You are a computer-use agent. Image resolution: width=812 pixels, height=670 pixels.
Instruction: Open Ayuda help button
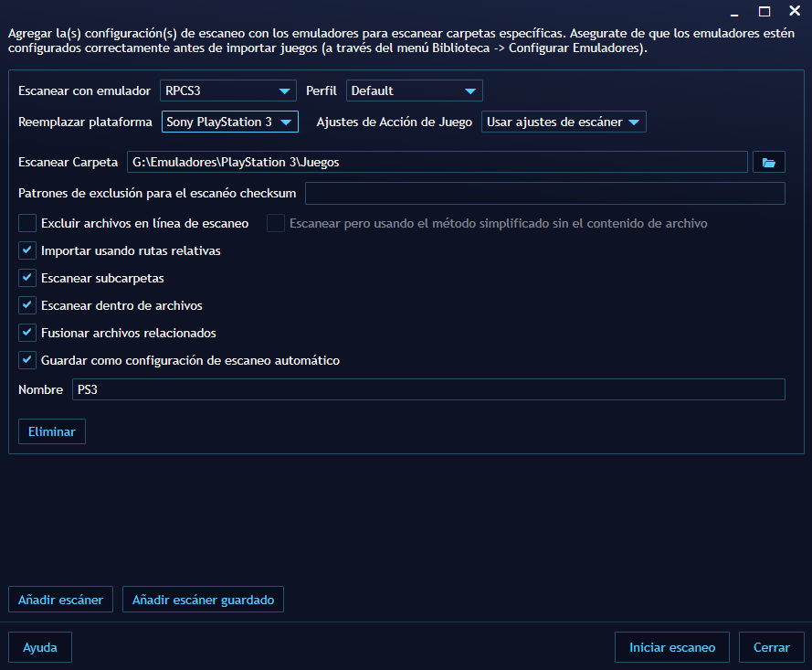(x=40, y=647)
